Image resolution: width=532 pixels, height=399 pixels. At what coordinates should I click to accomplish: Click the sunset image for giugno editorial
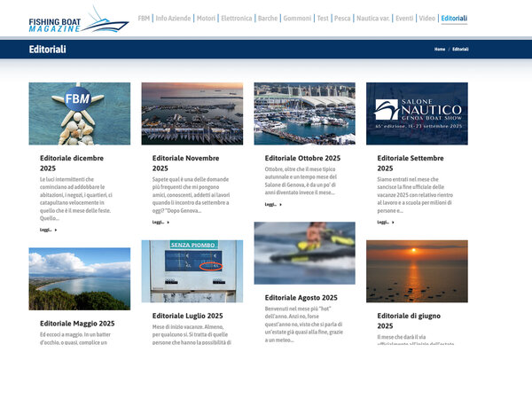pos(416,270)
